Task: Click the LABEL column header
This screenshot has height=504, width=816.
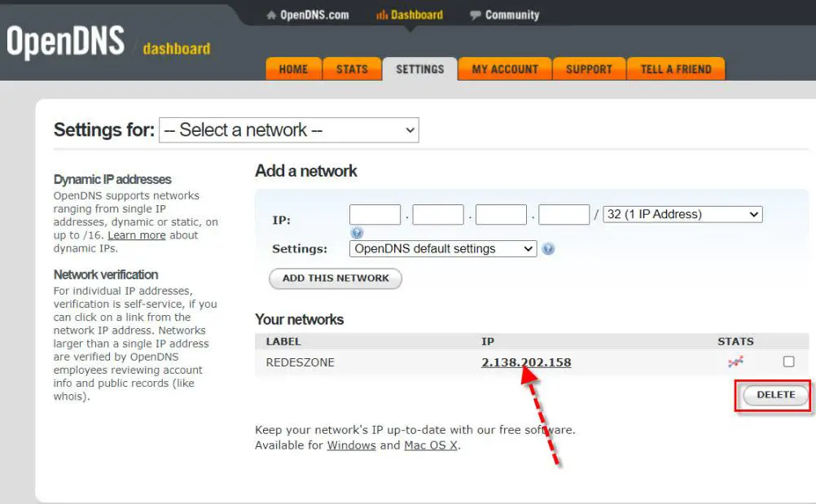Action: [283, 341]
